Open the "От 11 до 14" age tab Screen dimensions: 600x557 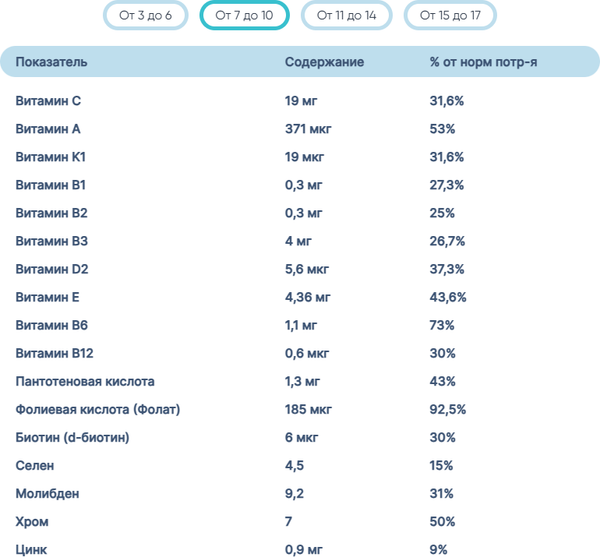coord(347,16)
